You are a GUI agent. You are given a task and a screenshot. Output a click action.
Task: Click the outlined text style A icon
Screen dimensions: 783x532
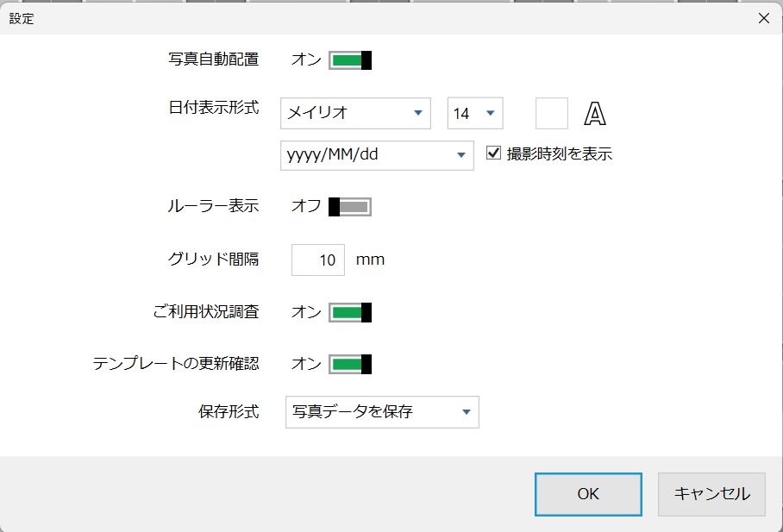[x=596, y=113]
